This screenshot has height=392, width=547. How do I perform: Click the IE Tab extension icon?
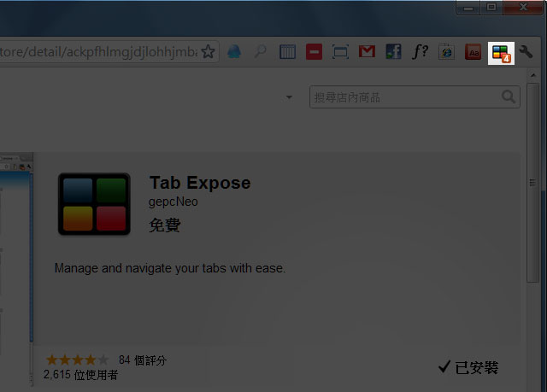click(x=446, y=52)
